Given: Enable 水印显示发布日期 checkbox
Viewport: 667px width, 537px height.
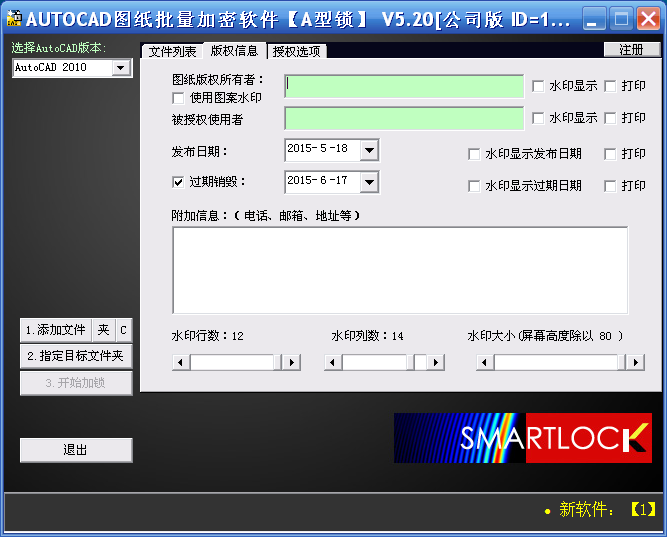Looking at the screenshot, I should 474,154.
